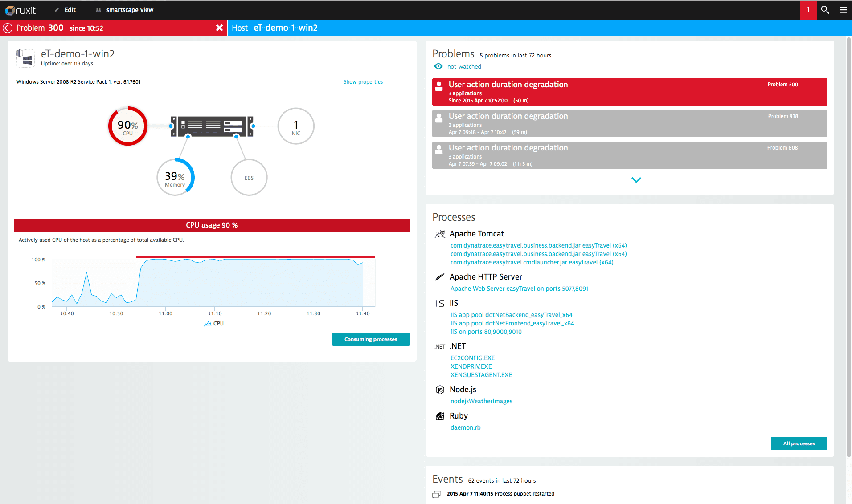
Task: Click '62 events in last 72 hours'
Action: click(502, 481)
